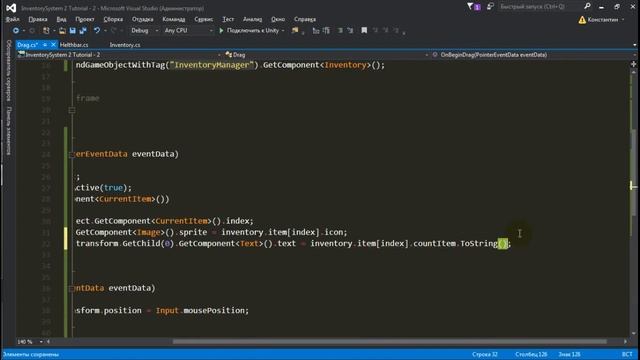The width and height of the screenshot is (640, 360).
Task: Open the Анализ menu
Action: (252, 19)
